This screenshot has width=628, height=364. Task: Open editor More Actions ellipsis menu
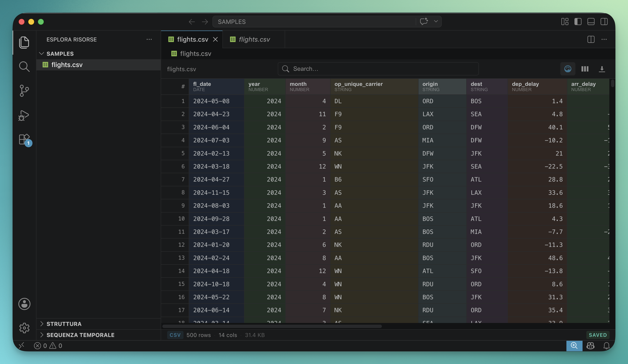coord(604,39)
